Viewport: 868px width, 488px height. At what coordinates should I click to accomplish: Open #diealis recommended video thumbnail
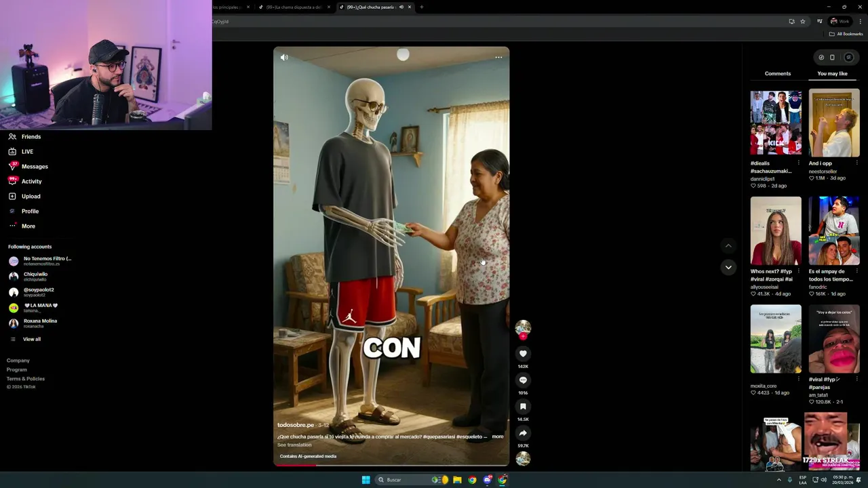pyautogui.click(x=776, y=123)
